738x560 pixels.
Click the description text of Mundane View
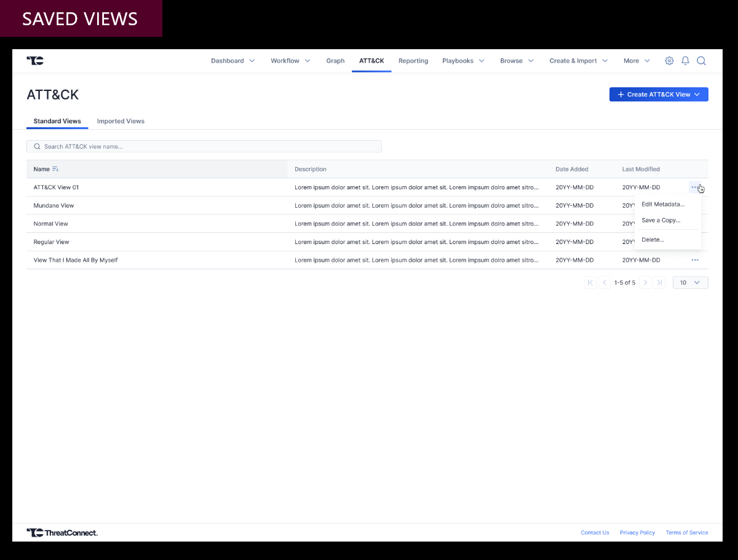pos(416,205)
